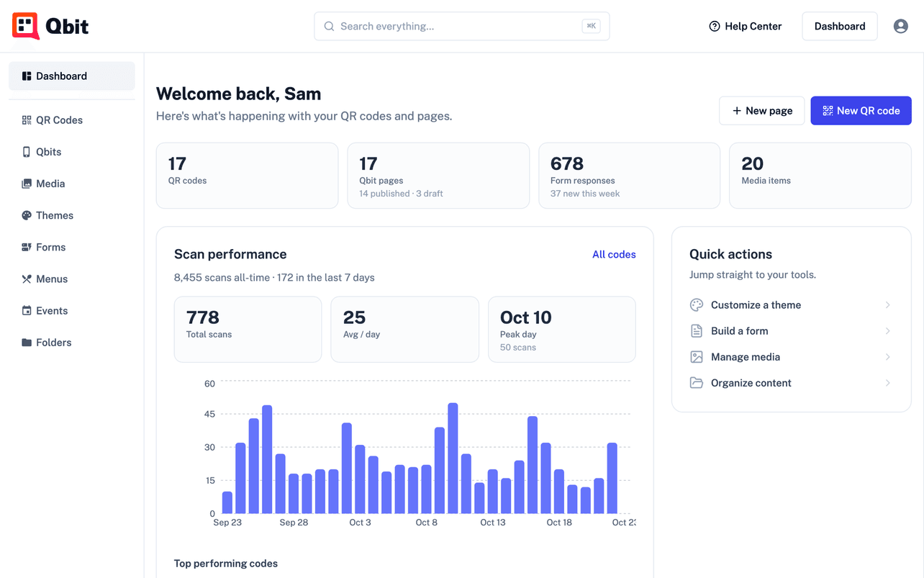Click the Menus utensils icon
Image resolution: width=924 pixels, height=578 pixels.
pos(27,279)
